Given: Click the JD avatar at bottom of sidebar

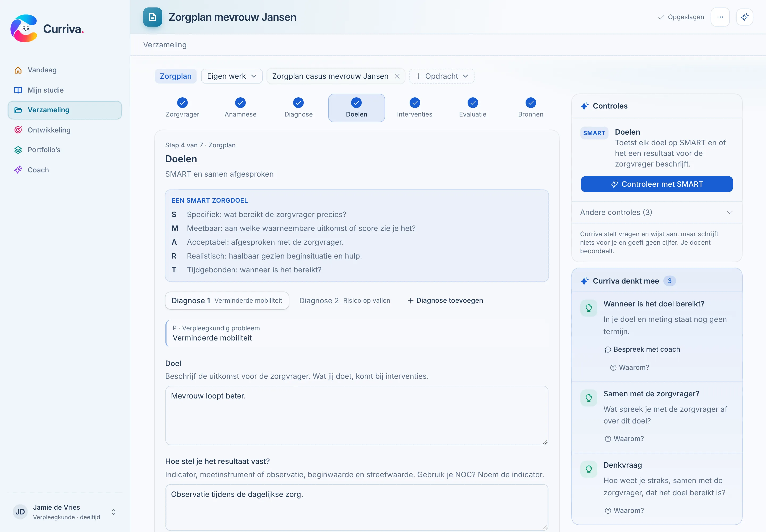Looking at the screenshot, I should tap(20, 512).
